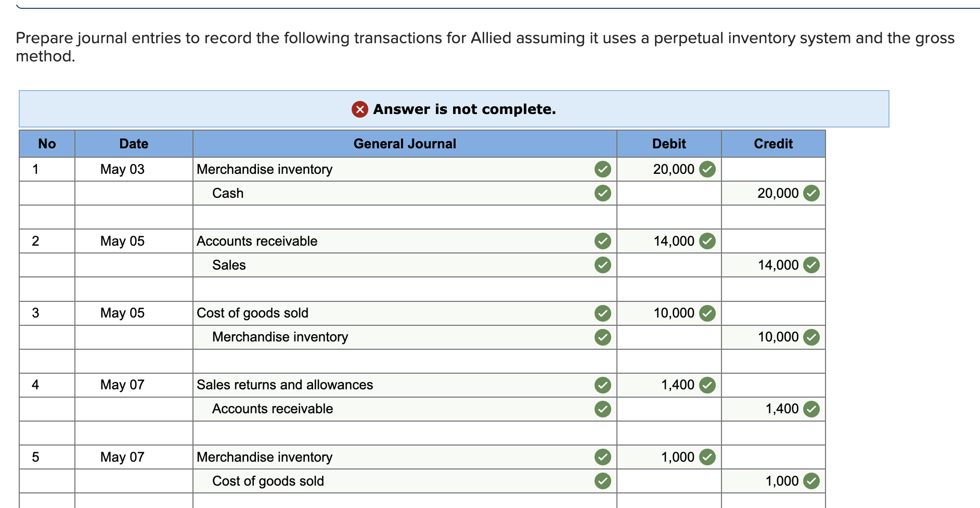Viewport: 980px width, 508px height.
Task: Click the Date header column
Action: [x=133, y=144]
